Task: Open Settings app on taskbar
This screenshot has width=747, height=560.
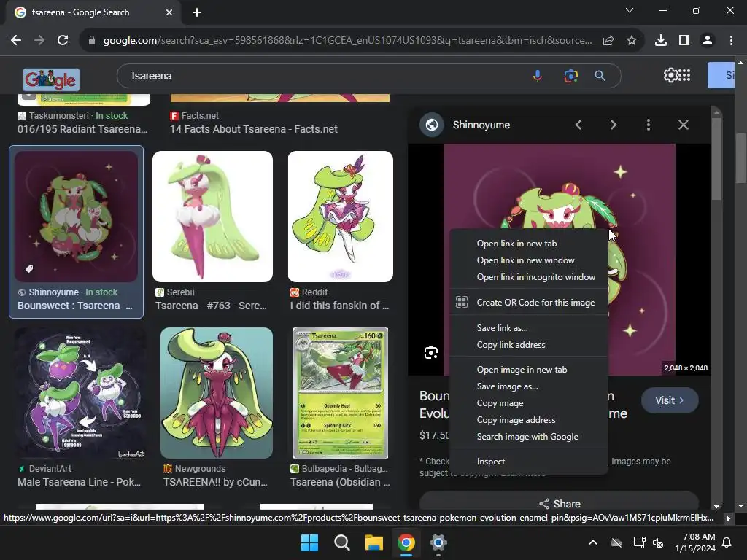Action: tap(438, 542)
